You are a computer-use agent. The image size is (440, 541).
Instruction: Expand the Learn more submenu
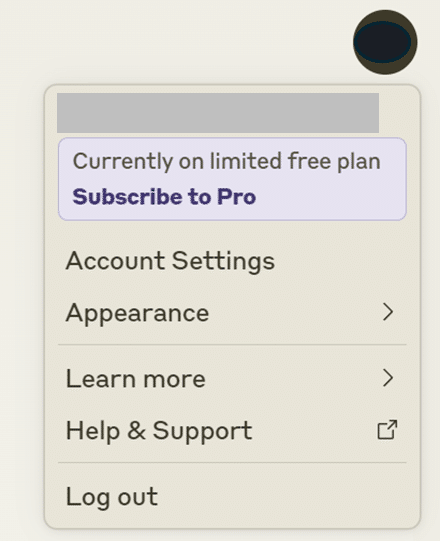click(x=232, y=378)
